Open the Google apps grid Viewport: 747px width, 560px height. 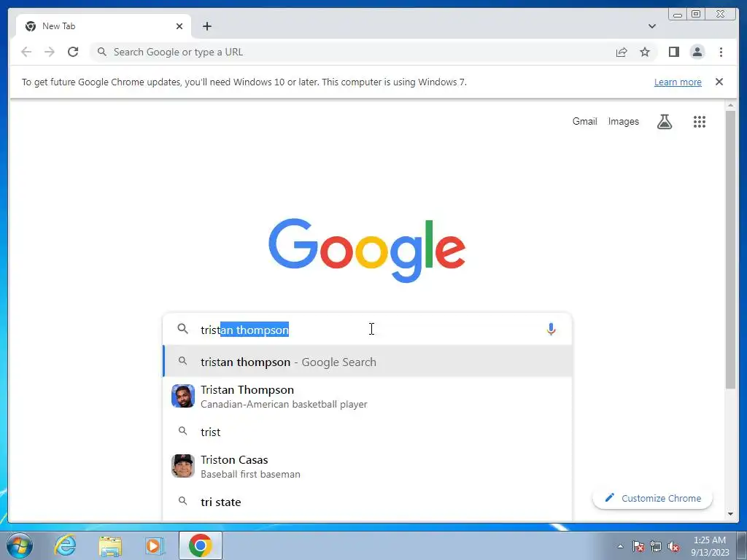pos(700,122)
